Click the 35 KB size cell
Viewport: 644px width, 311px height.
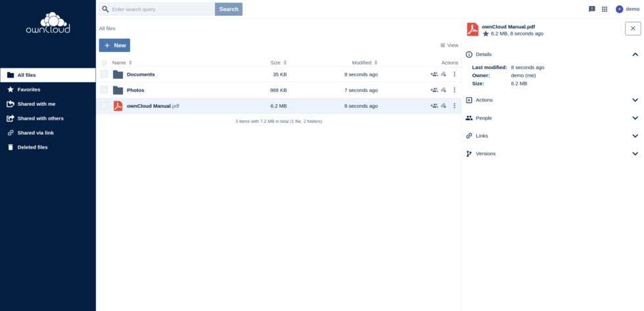[280, 74]
